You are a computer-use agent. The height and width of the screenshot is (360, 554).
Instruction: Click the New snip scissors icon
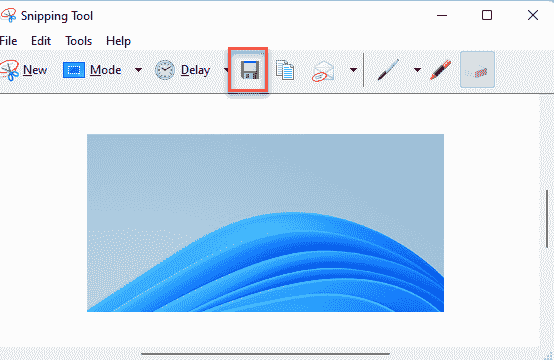coord(10,70)
